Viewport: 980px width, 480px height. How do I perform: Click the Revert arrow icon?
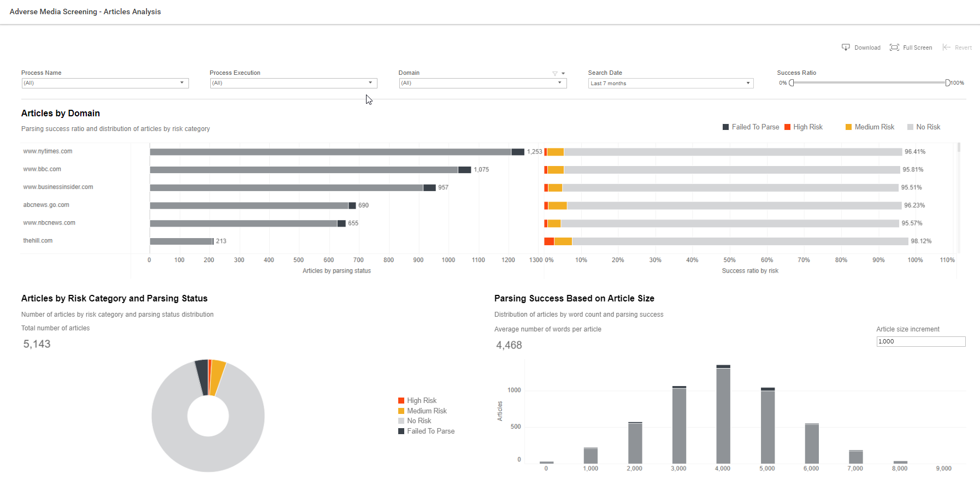(947, 48)
